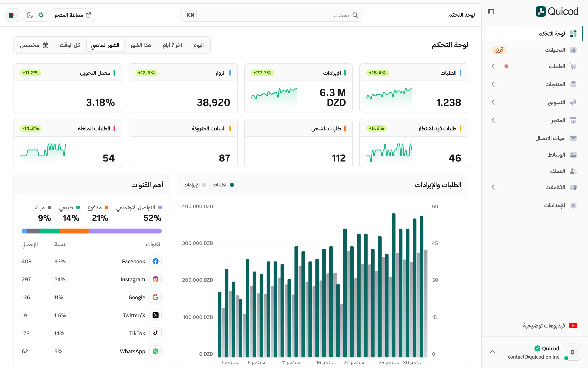Switch to light theme with the sun icon
This screenshot has height=368, width=588.
(41, 15)
